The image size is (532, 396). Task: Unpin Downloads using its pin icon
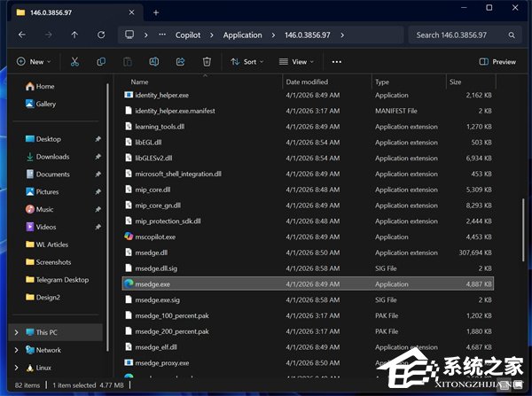pyautogui.click(x=98, y=156)
